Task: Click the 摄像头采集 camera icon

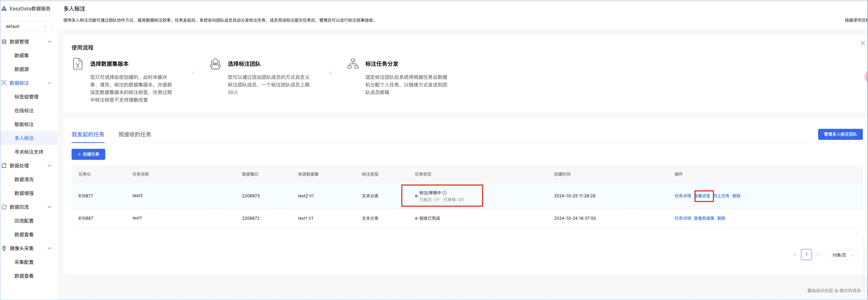Action: tap(4, 248)
